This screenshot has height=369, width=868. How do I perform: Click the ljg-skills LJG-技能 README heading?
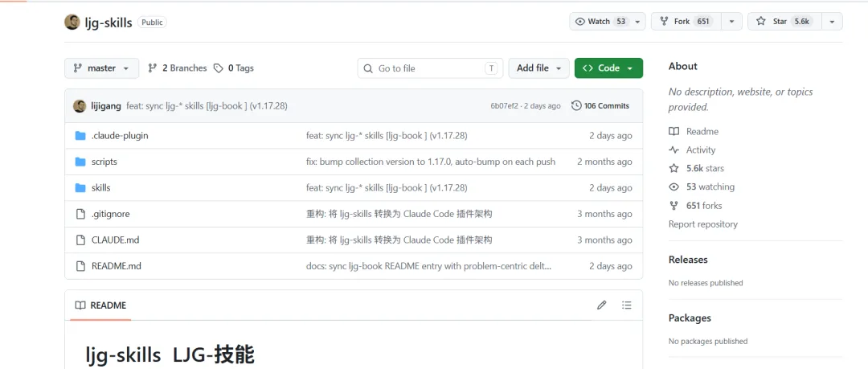[170, 355]
